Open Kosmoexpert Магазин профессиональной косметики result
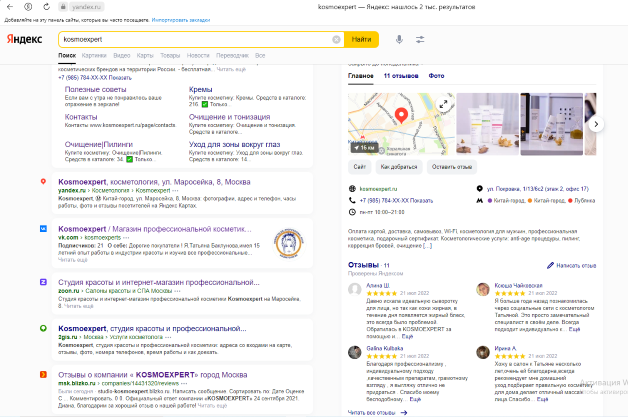 [x=155, y=229]
